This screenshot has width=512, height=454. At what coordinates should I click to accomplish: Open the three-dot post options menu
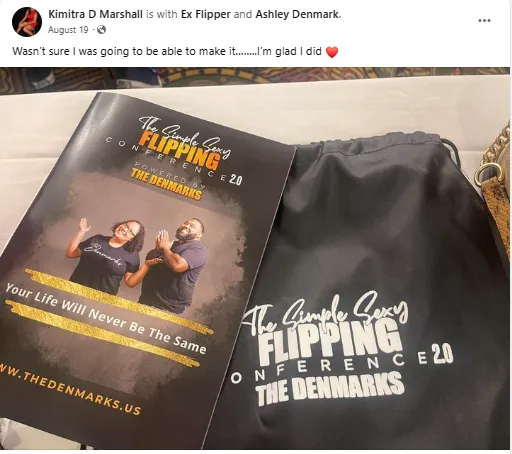(x=484, y=20)
